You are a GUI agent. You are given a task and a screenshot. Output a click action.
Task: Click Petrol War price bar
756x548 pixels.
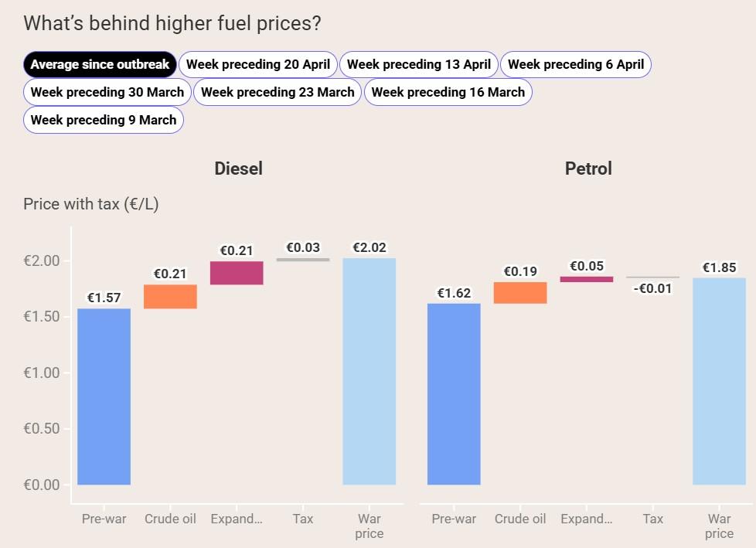719,381
